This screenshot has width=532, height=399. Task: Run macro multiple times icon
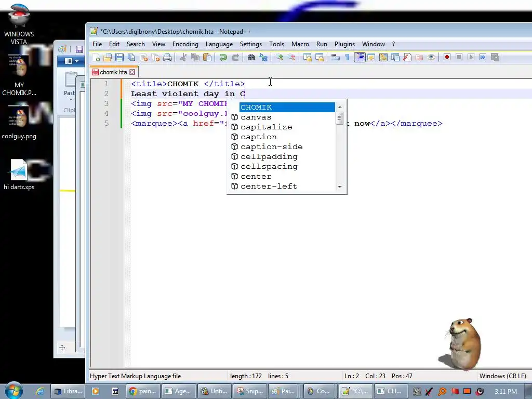483,57
